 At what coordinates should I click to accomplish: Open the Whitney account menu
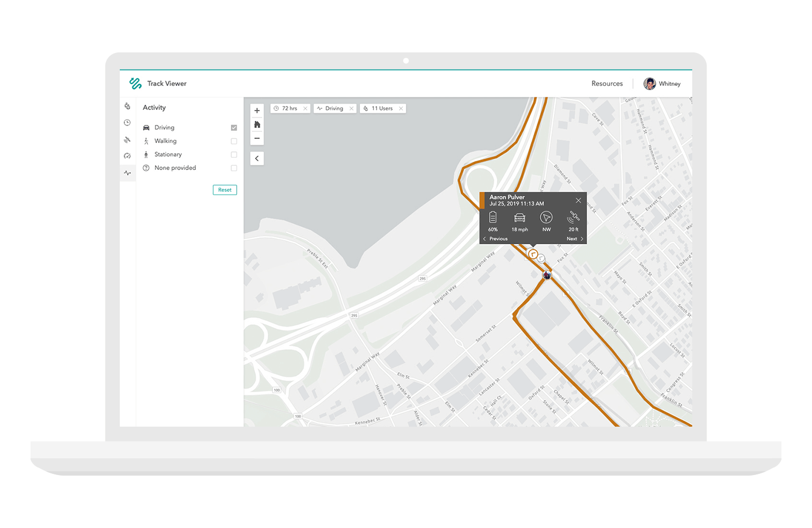pos(662,83)
